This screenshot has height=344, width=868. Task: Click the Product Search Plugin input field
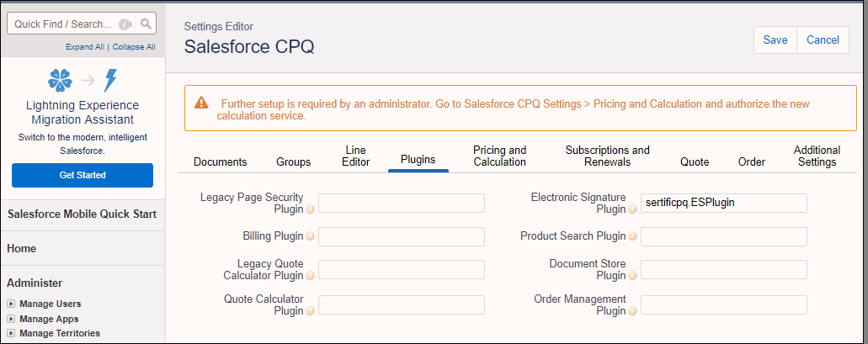tap(723, 236)
